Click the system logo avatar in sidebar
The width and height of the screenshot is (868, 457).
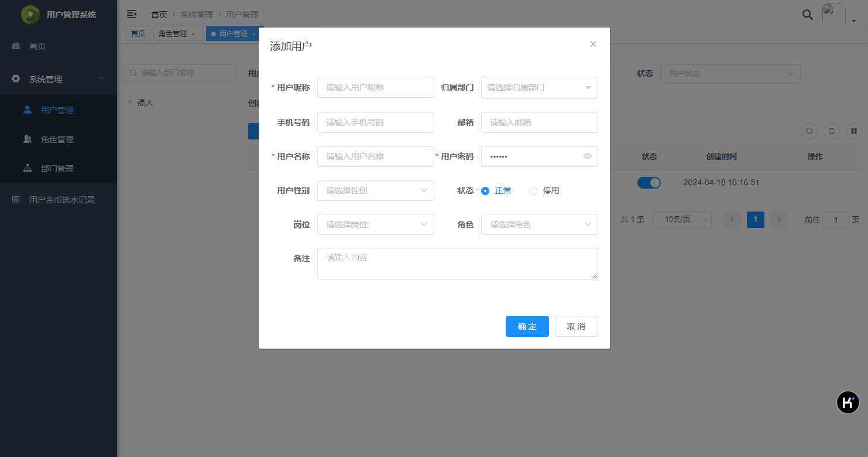coord(30,15)
